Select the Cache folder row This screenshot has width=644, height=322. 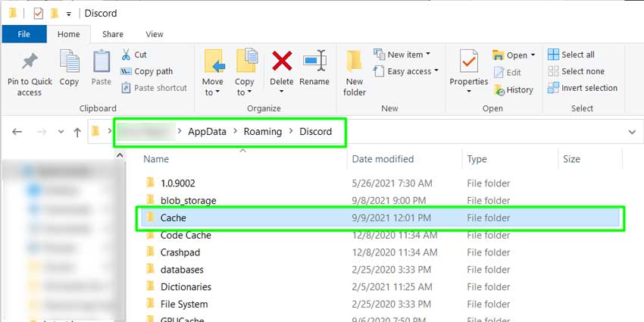(380, 218)
